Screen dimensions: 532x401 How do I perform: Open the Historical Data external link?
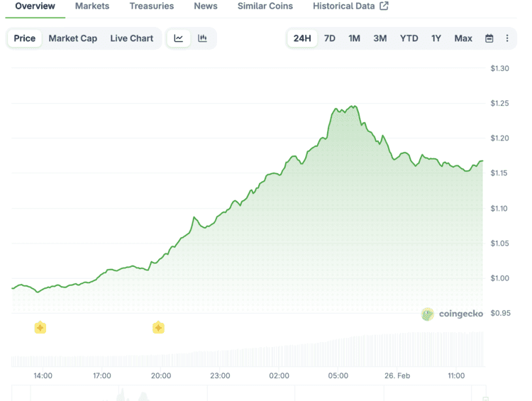click(350, 6)
